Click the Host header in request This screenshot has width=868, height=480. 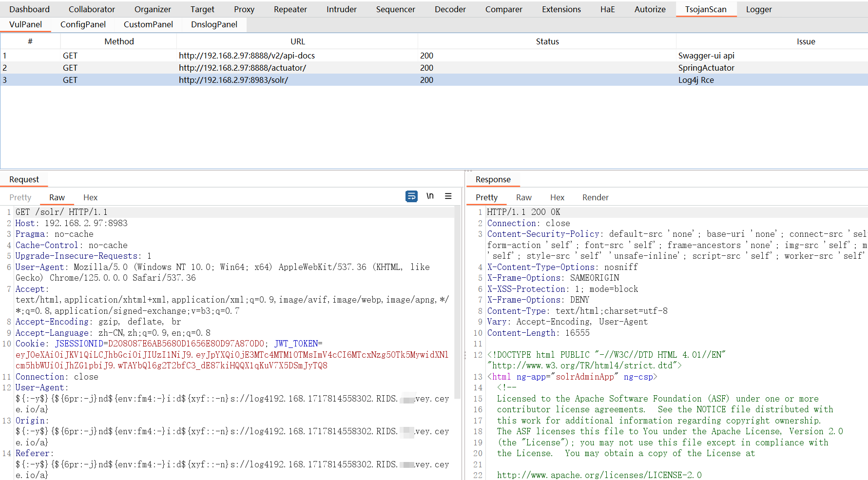pyautogui.click(x=71, y=223)
